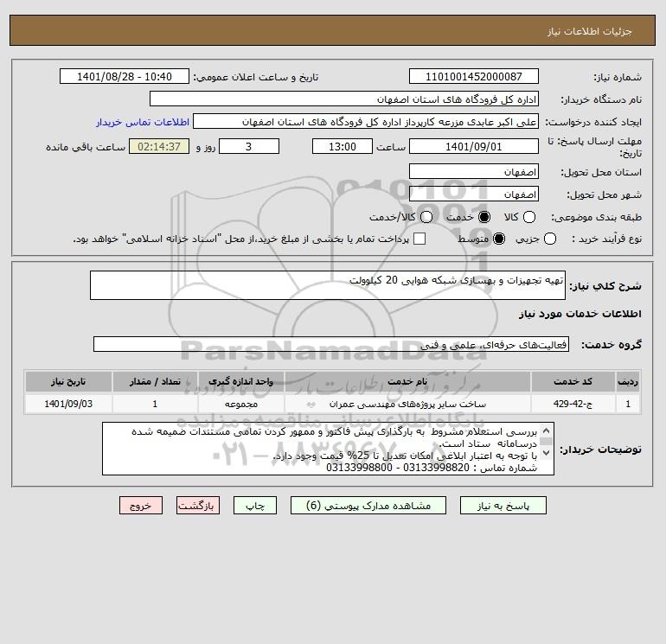Select the خدمت radio button
The image size is (666, 644).
pyautogui.click(x=483, y=217)
